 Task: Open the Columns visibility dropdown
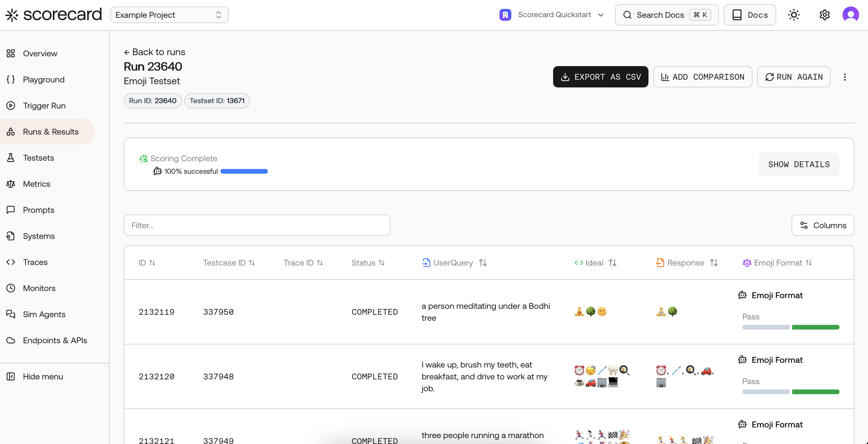(x=822, y=225)
